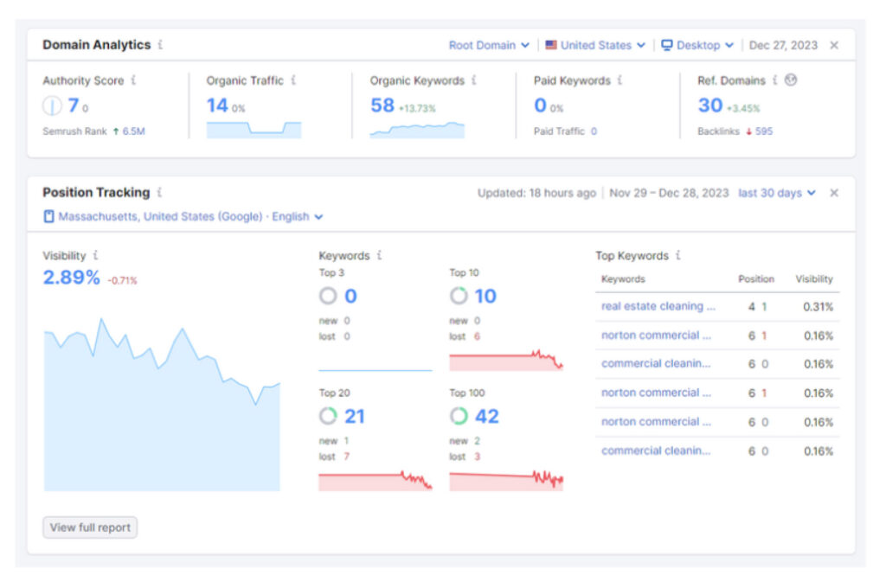This screenshot has height=588, width=886.
Task: Click info icon beside Visibility
Action: coord(95,256)
